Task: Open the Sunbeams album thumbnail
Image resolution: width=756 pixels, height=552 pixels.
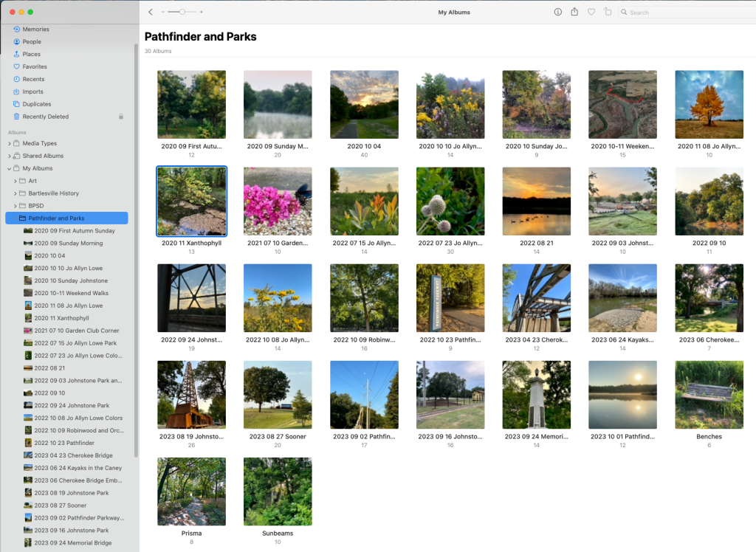Action: tap(278, 491)
